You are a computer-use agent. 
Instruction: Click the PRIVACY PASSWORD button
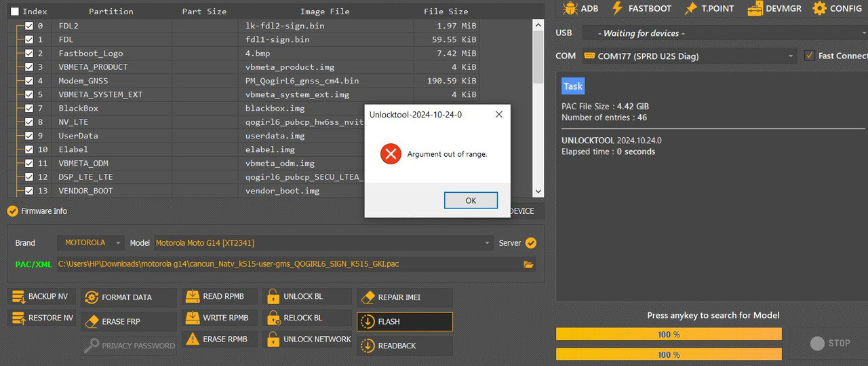129,346
